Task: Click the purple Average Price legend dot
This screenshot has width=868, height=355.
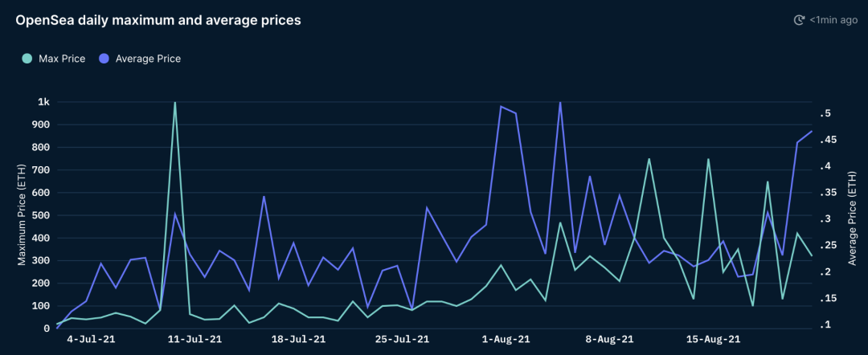Action: (x=103, y=59)
